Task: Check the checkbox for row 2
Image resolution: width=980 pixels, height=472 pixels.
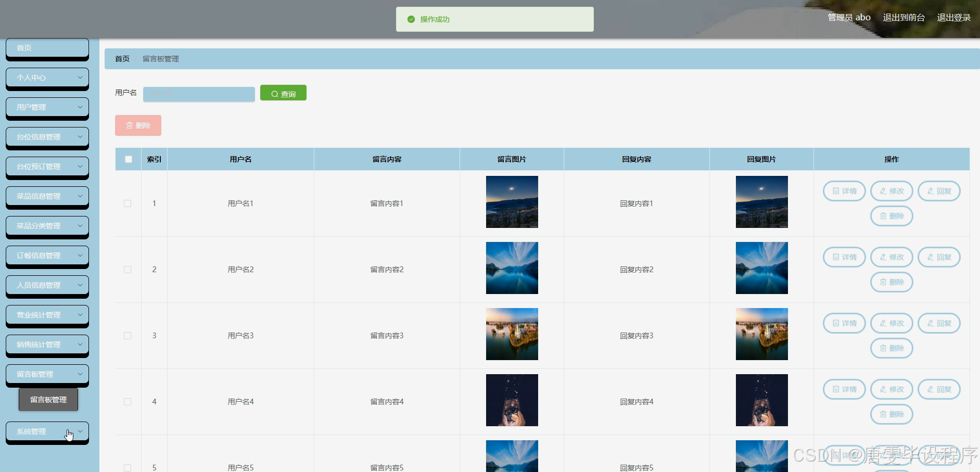Action: [x=128, y=270]
